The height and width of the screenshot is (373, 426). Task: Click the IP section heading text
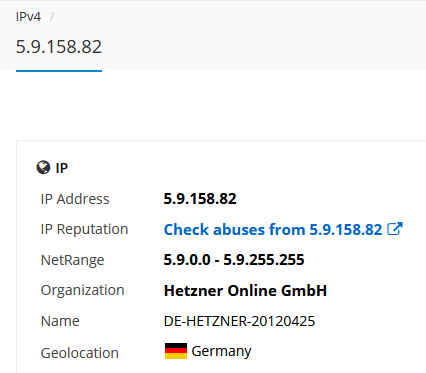[62, 168]
